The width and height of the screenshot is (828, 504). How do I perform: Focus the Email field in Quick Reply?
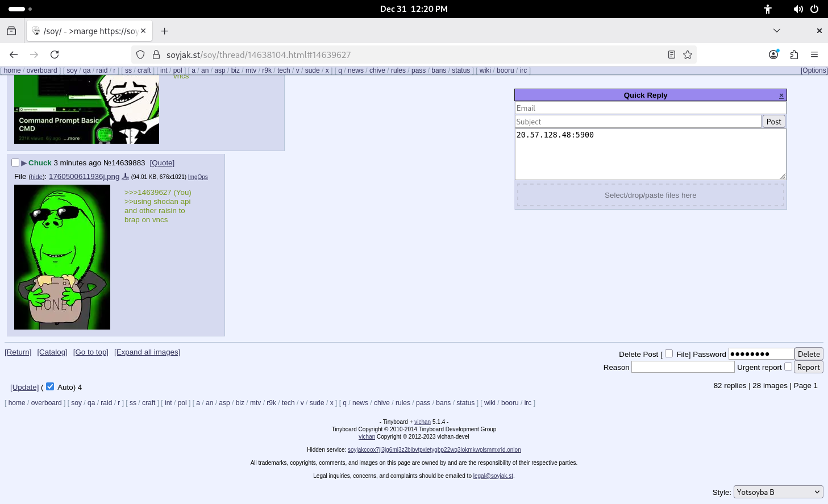pos(651,108)
